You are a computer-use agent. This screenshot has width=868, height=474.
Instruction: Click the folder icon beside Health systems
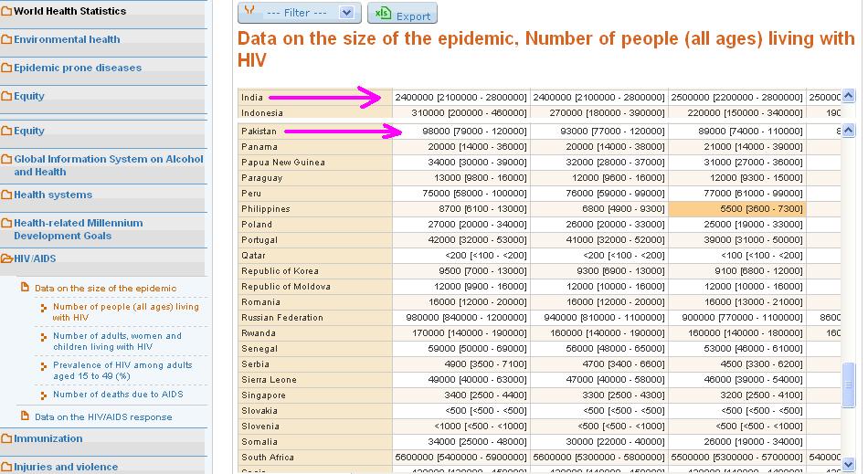coord(6,195)
